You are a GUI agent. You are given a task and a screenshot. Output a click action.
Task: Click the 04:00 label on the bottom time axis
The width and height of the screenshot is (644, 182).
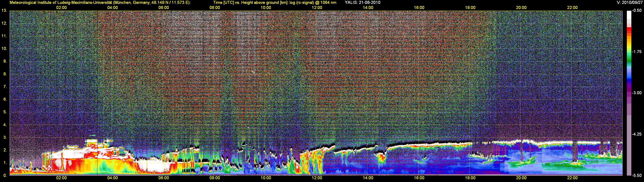click(112, 178)
